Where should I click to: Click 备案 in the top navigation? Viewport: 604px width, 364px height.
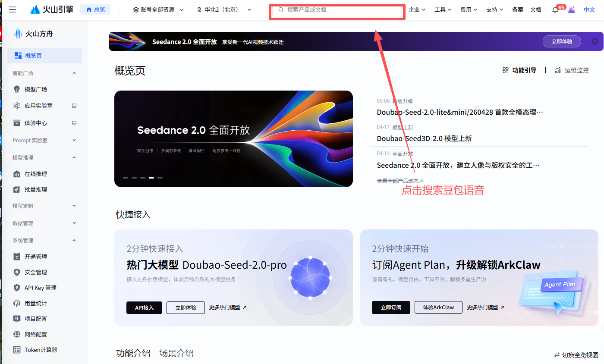pos(518,9)
